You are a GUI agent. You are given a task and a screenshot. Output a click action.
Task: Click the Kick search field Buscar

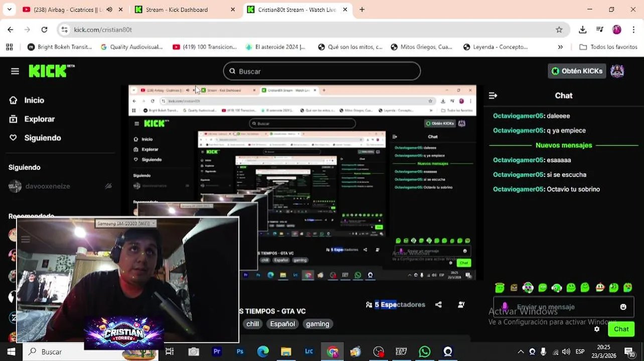click(x=321, y=71)
